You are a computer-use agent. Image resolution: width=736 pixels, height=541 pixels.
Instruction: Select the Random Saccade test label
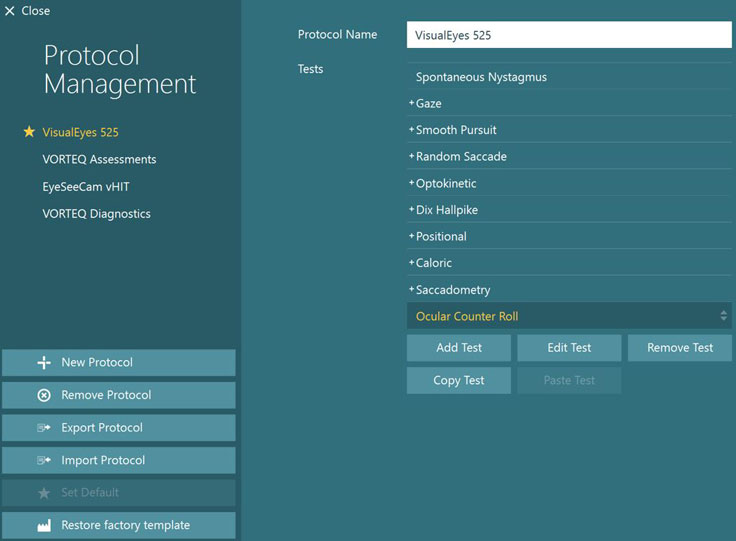point(461,156)
